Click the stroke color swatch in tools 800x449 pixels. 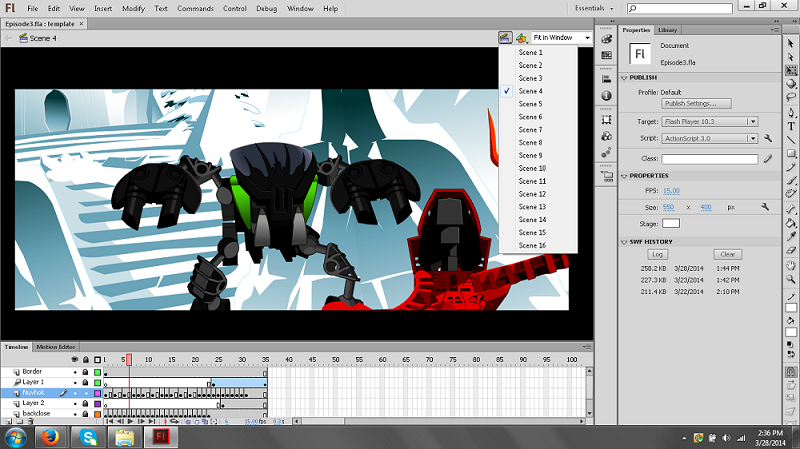click(791, 308)
